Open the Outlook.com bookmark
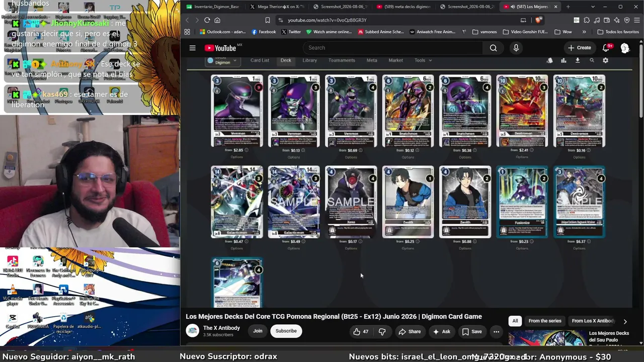Viewport: 644px width, 362px height. (x=222, y=32)
